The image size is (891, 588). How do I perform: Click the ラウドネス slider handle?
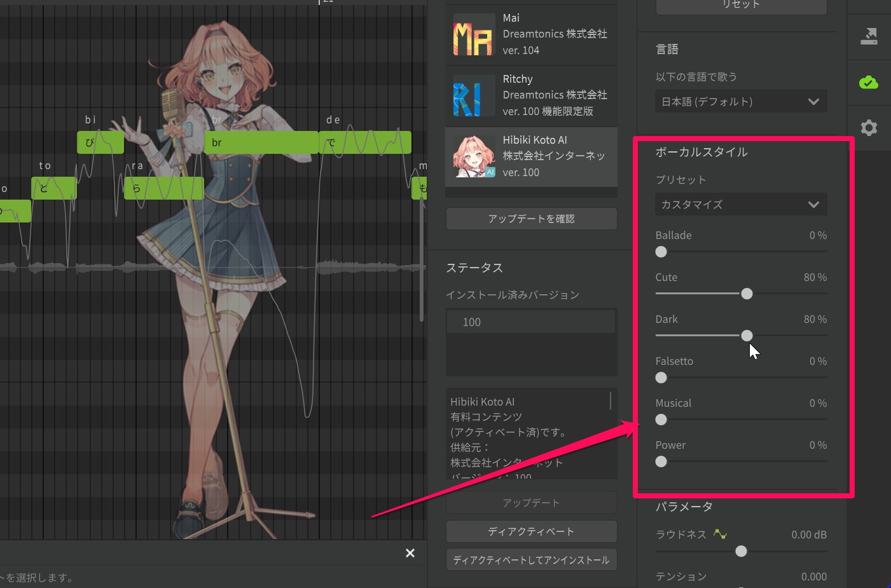point(741,551)
